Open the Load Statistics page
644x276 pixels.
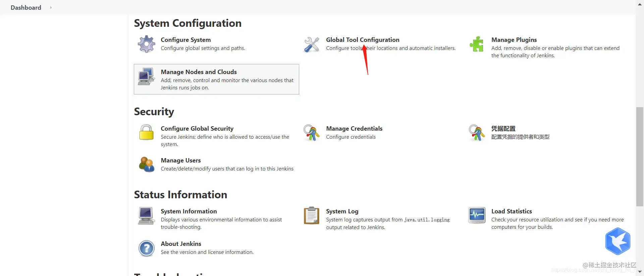click(512, 211)
